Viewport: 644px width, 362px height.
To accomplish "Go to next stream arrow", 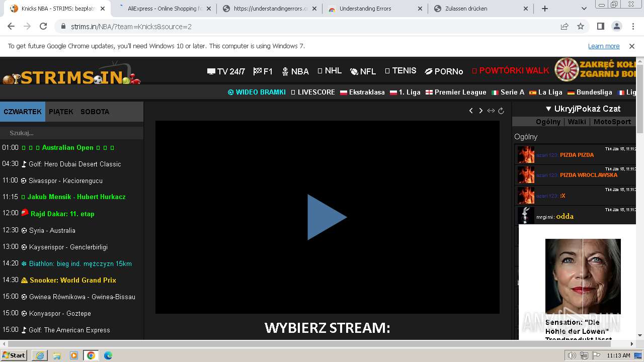I will pos(480,111).
